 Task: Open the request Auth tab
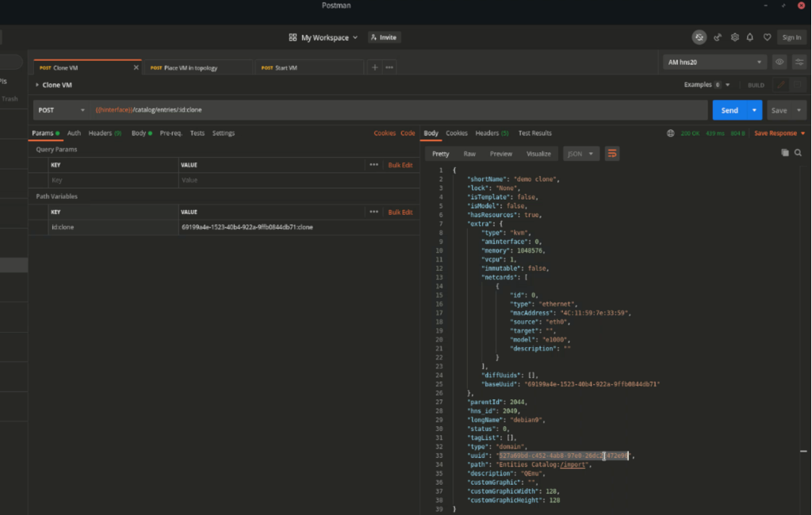coord(74,133)
